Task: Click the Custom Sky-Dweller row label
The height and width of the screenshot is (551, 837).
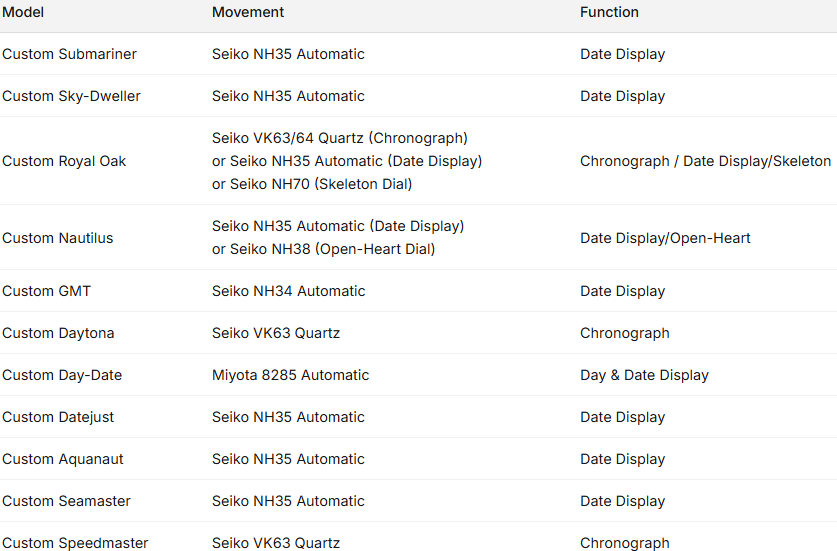Action: (71, 96)
